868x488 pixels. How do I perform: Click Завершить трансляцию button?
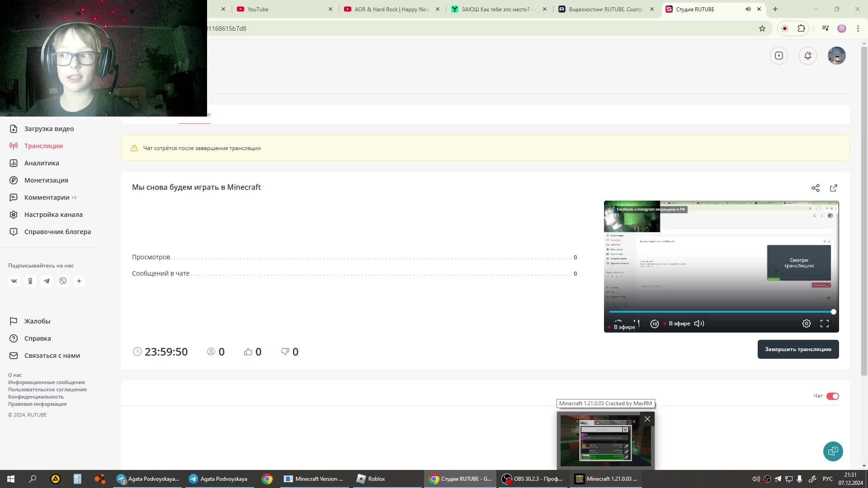click(798, 349)
